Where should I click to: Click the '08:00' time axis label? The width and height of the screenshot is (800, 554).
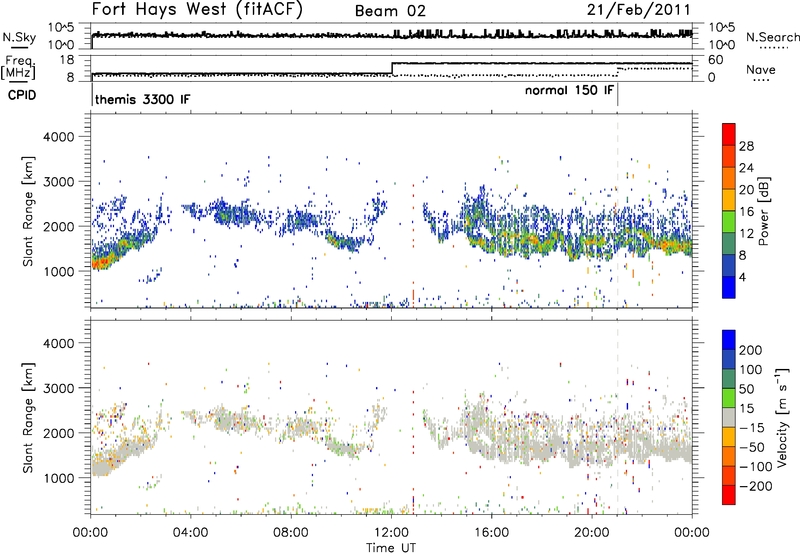[x=291, y=533]
